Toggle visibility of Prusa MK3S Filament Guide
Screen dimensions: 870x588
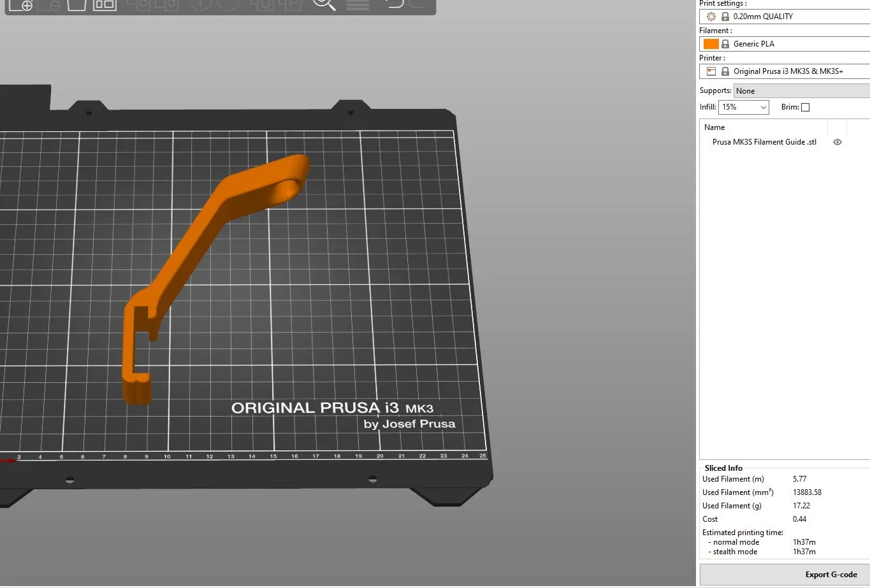click(837, 142)
